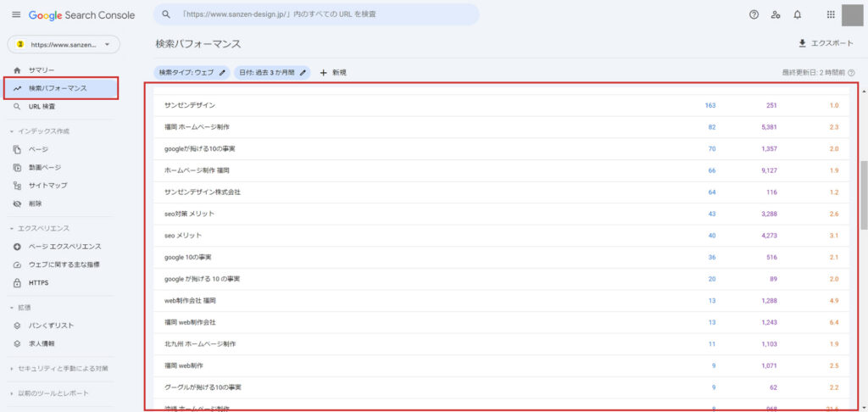This screenshot has height=412, width=868.
Task: Select the 福岡 web制作会社 query
Action: tap(502, 322)
